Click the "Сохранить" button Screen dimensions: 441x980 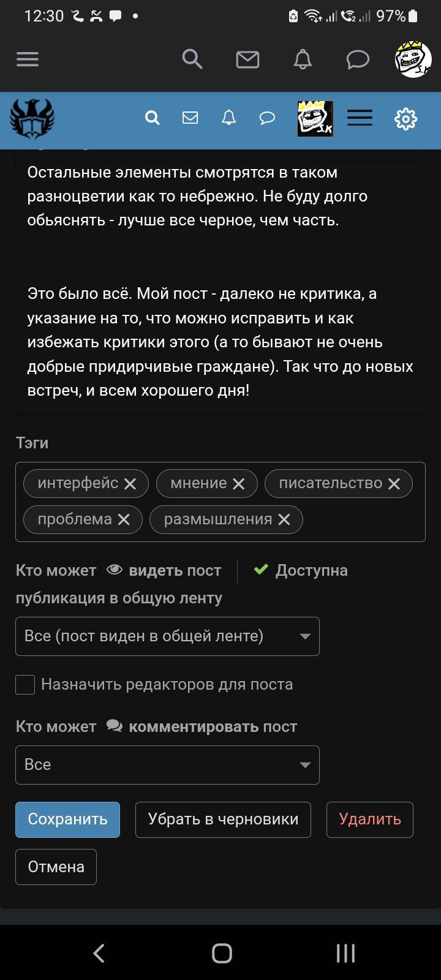click(x=67, y=820)
